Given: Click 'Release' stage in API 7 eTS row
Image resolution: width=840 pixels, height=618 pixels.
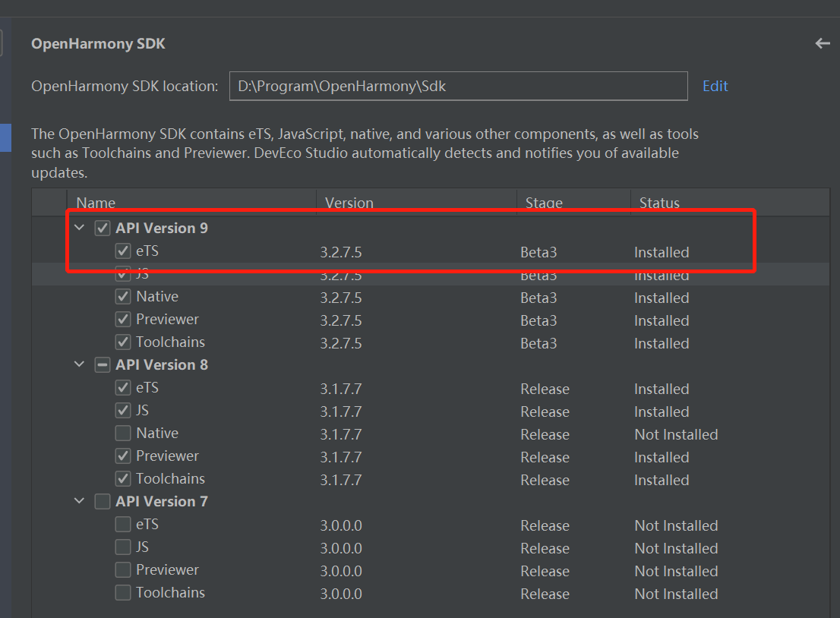Looking at the screenshot, I should [x=545, y=525].
